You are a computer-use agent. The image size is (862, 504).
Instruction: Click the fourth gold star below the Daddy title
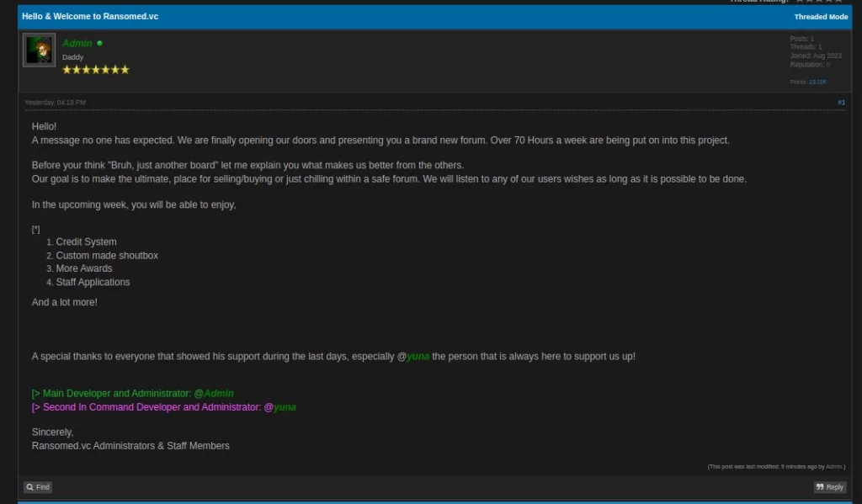click(96, 69)
